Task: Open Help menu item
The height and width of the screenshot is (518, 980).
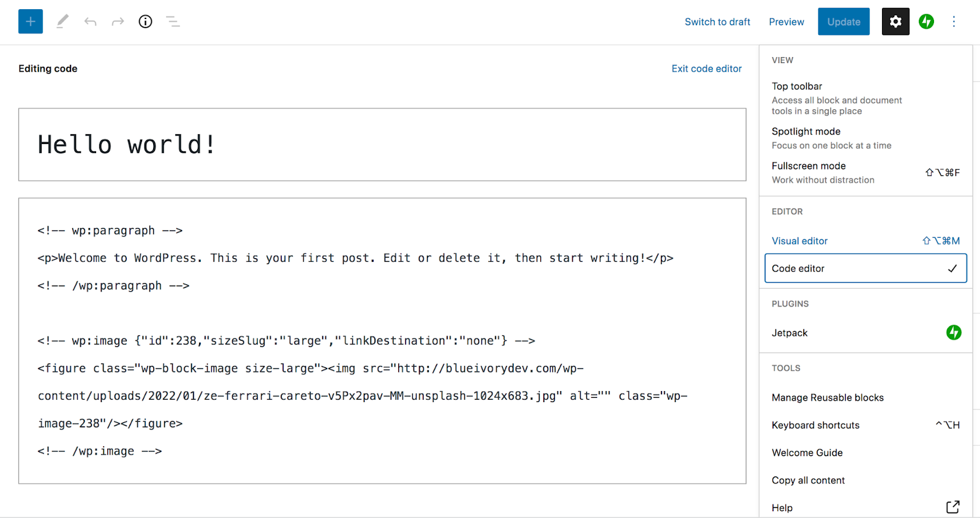Action: pos(865,508)
